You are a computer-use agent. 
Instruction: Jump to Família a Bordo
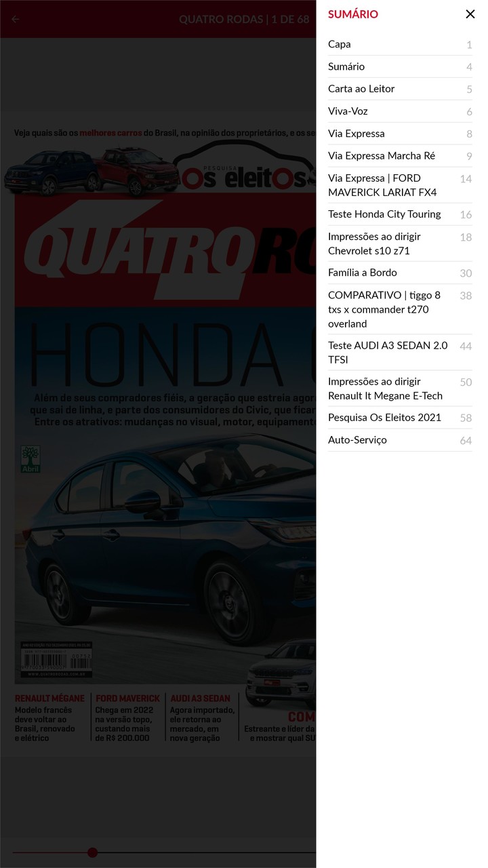(400, 273)
